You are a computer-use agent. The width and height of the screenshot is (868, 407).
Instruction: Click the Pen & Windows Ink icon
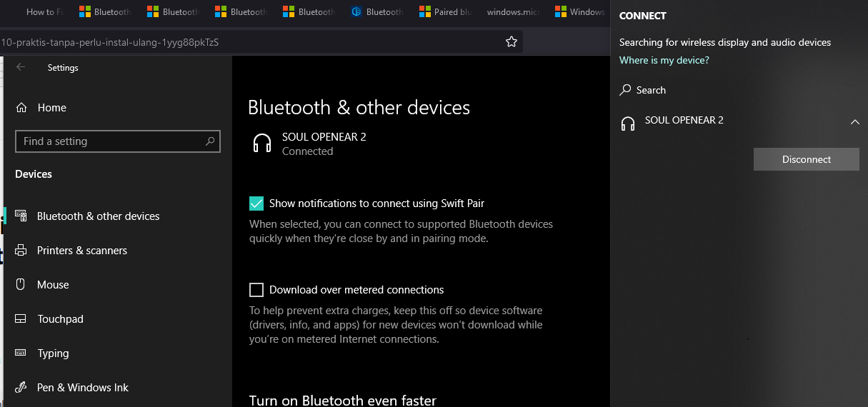pyautogui.click(x=21, y=387)
